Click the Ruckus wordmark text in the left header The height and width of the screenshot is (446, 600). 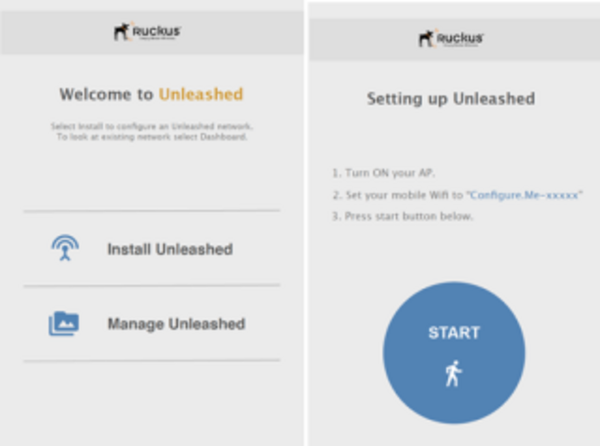click(x=156, y=31)
